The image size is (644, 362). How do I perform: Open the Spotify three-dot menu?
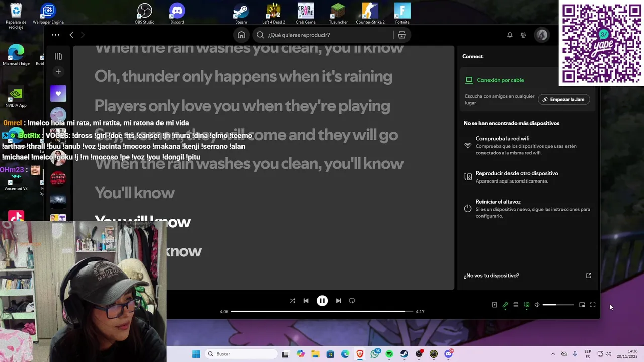click(x=56, y=35)
